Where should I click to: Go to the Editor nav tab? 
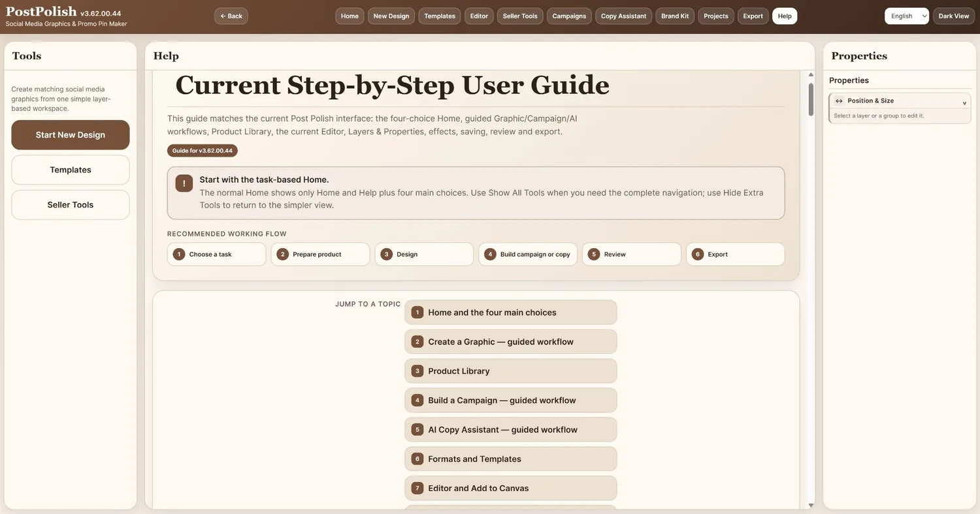point(479,16)
